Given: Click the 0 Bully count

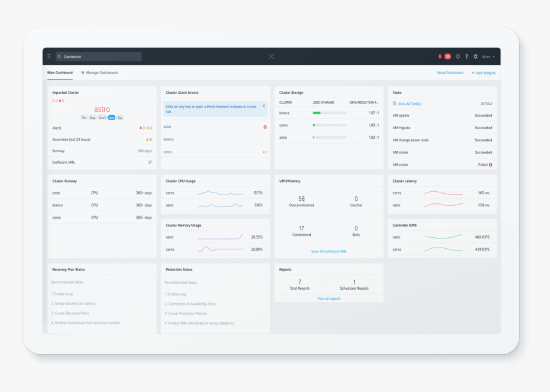Looking at the screenshot, I should pos(356,228).
